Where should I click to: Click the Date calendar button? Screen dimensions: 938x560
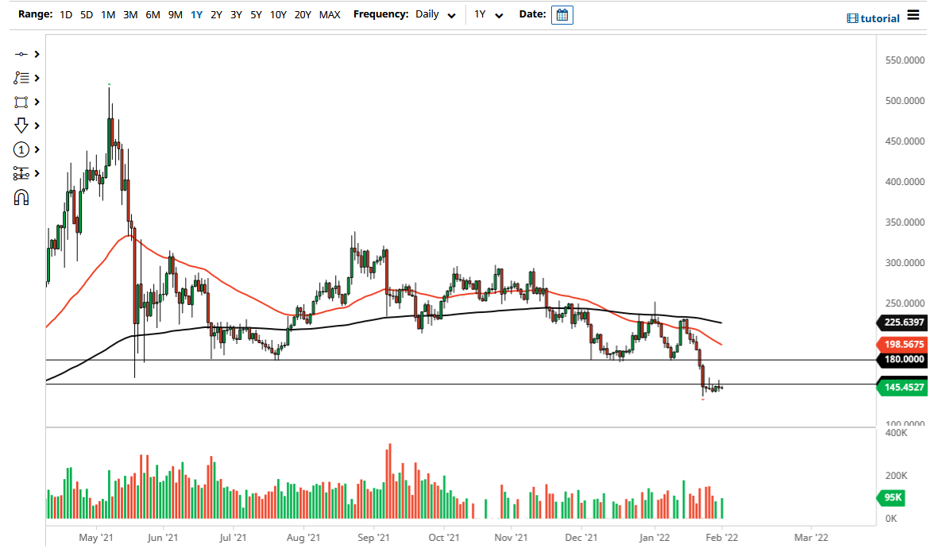coord(562,14)
